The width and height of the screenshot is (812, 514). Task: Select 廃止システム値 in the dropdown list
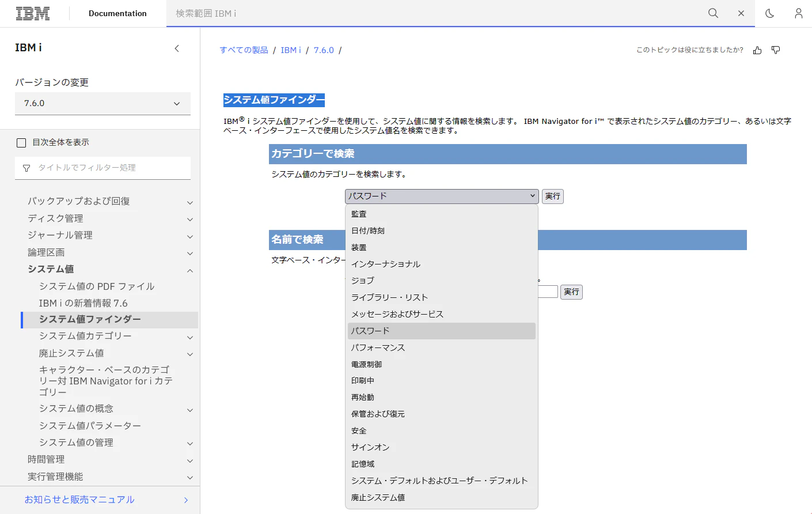click(x=442, y=497)
